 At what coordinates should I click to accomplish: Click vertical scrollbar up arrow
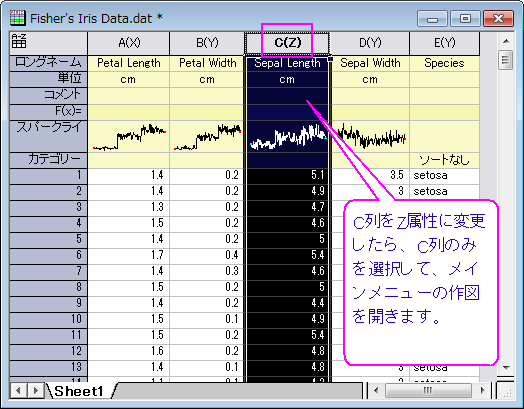(506, 41)
